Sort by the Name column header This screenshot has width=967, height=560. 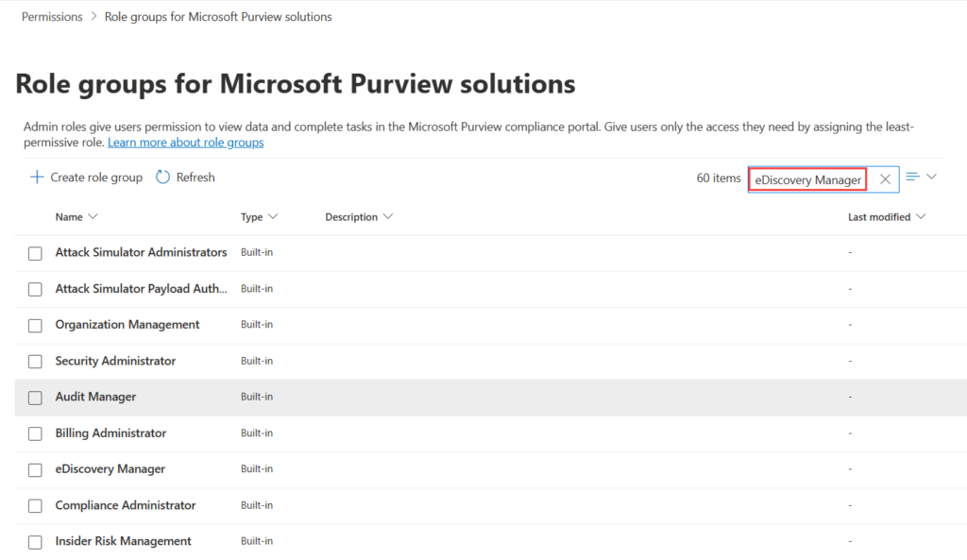tap(76, 217)
